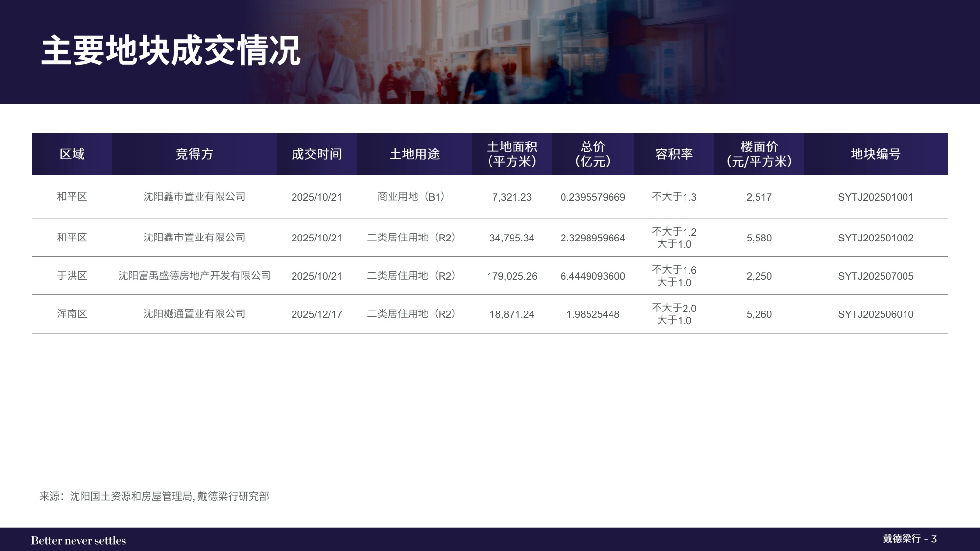The image size is (980, 551).
Task: Click the 地块编号 column header
Action: click(x=877, y=154)
